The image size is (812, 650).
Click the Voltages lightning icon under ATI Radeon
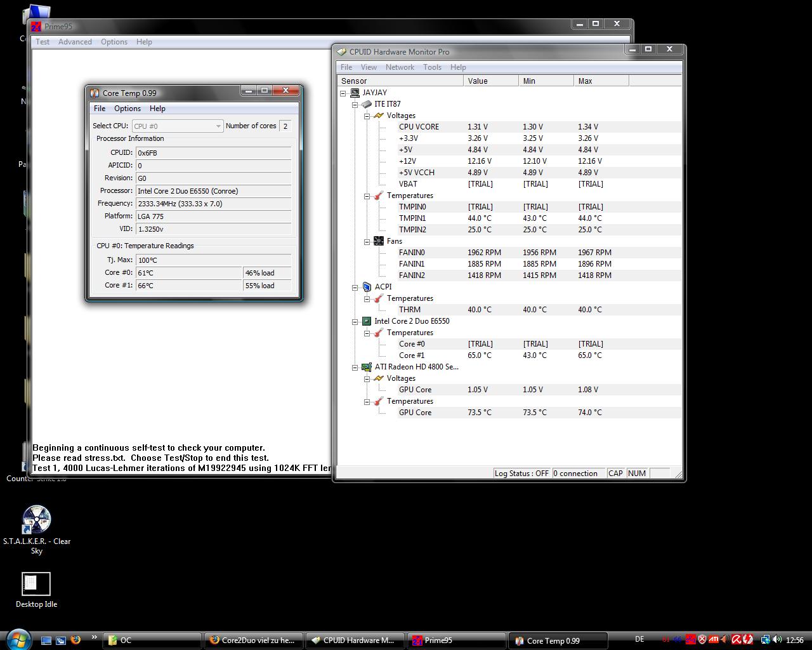[x=379, y=378]
